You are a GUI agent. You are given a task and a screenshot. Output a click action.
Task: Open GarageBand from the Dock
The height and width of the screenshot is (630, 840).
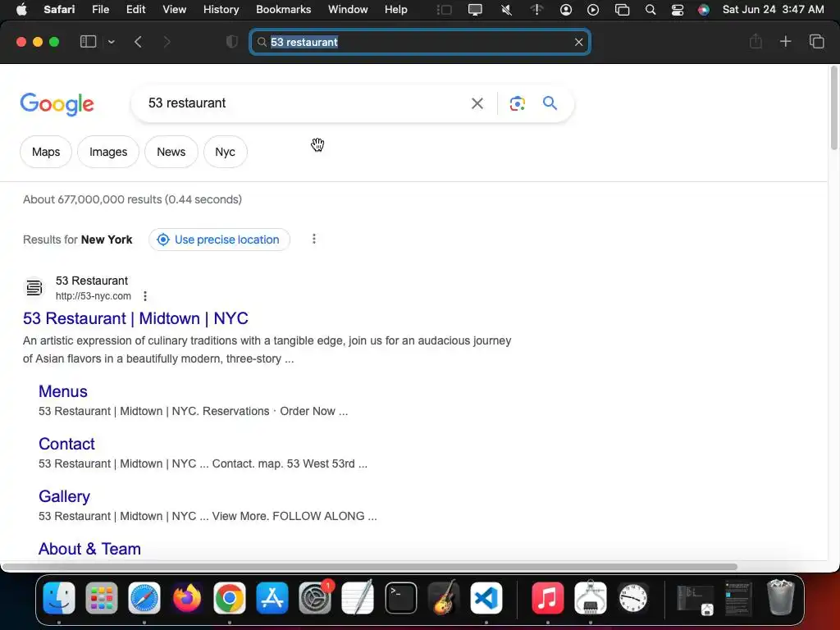tap(444, 598)
